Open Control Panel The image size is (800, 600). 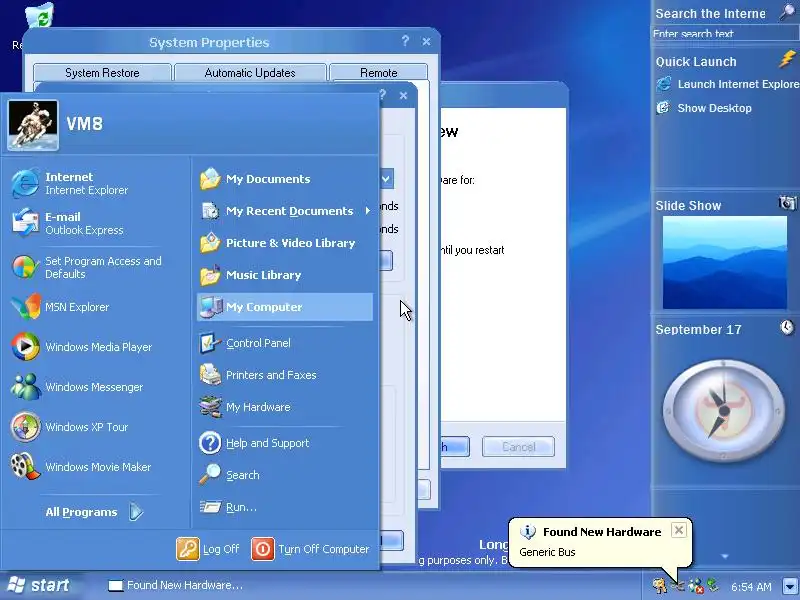pos(285,343)
